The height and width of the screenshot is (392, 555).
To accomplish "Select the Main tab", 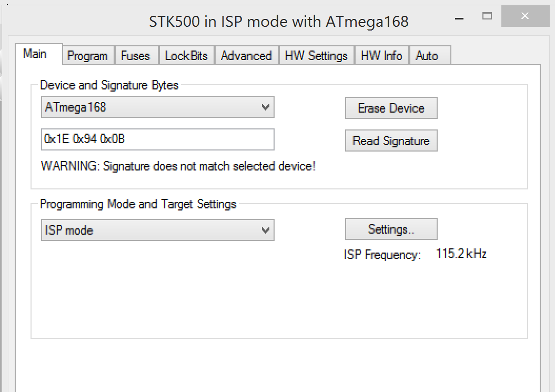I will pyautogui.click(x=35, y=54).
